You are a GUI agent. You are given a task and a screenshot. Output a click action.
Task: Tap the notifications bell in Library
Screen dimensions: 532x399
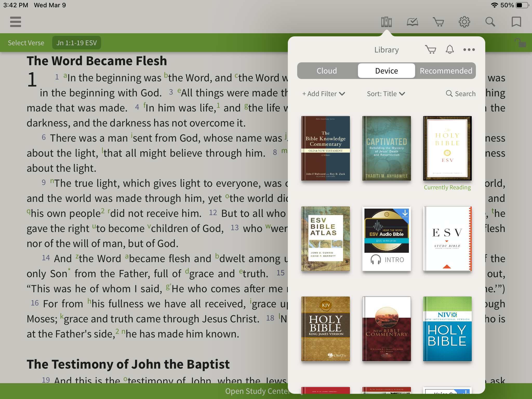tap(450, 49)
